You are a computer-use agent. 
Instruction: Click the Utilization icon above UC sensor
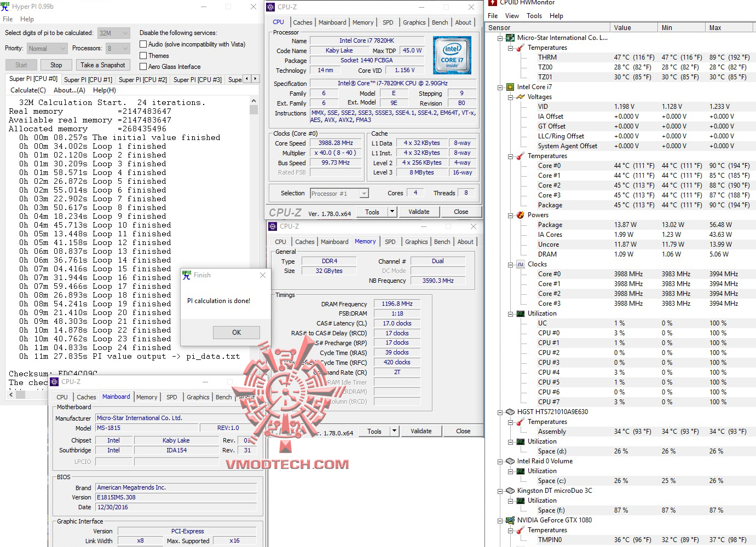[x=520, y=313]
